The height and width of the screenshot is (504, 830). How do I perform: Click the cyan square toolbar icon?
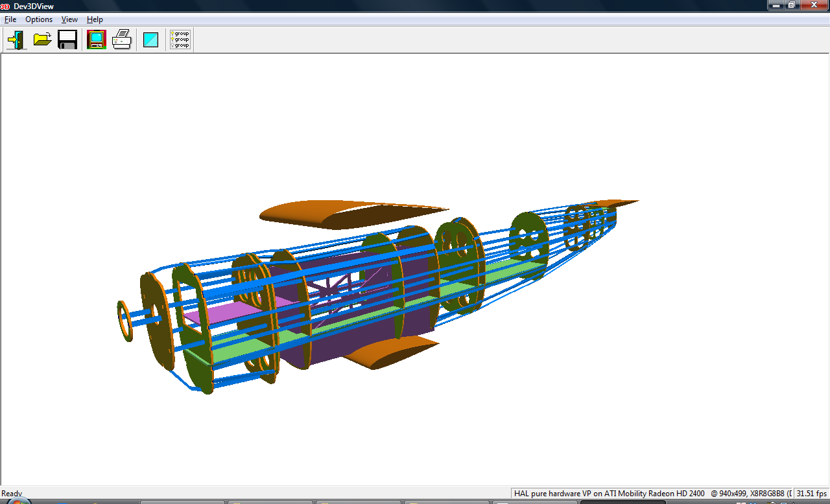(150, 40)
